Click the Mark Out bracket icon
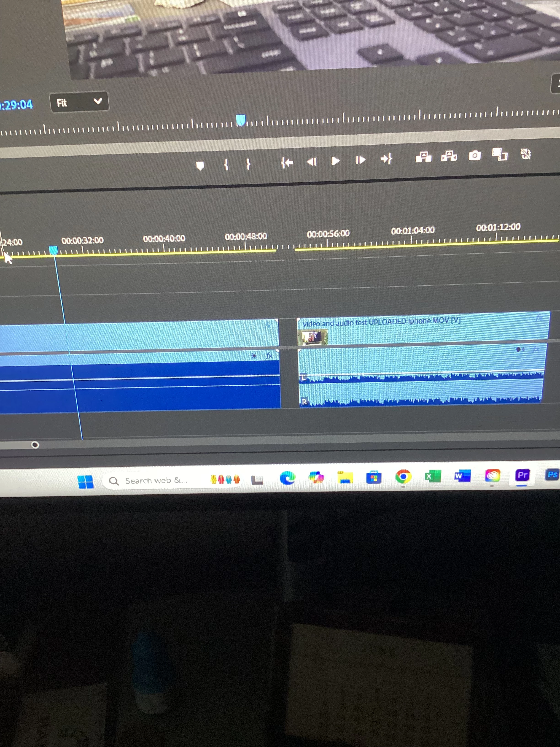 (x=248, y=164)
